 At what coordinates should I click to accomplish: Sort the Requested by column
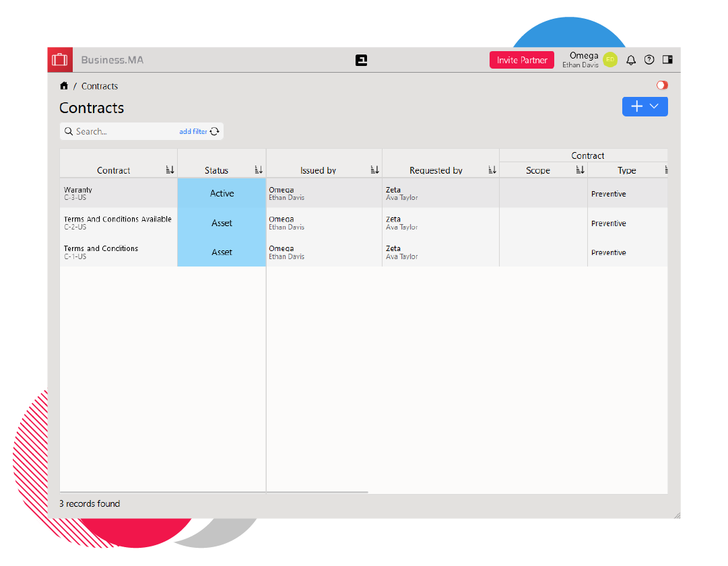[492, 170]
